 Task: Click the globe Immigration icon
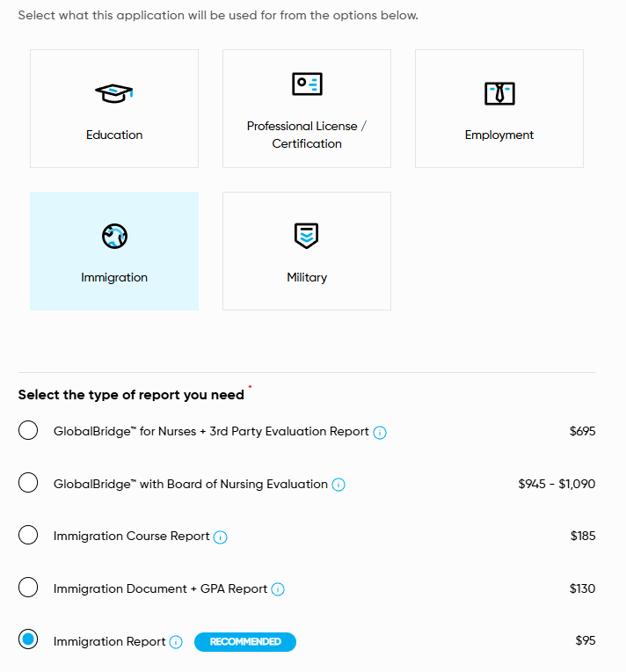(x=114, y=236)
